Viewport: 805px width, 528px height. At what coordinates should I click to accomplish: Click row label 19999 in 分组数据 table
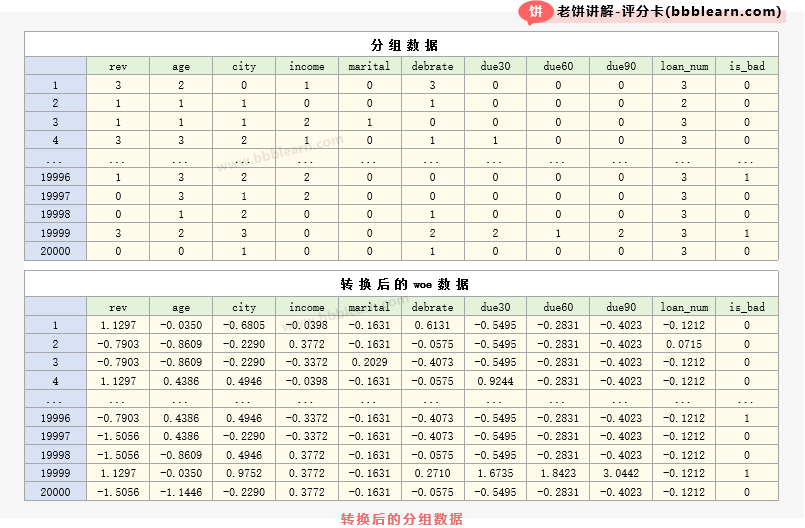pyautogui.click(x=55, y=233)
